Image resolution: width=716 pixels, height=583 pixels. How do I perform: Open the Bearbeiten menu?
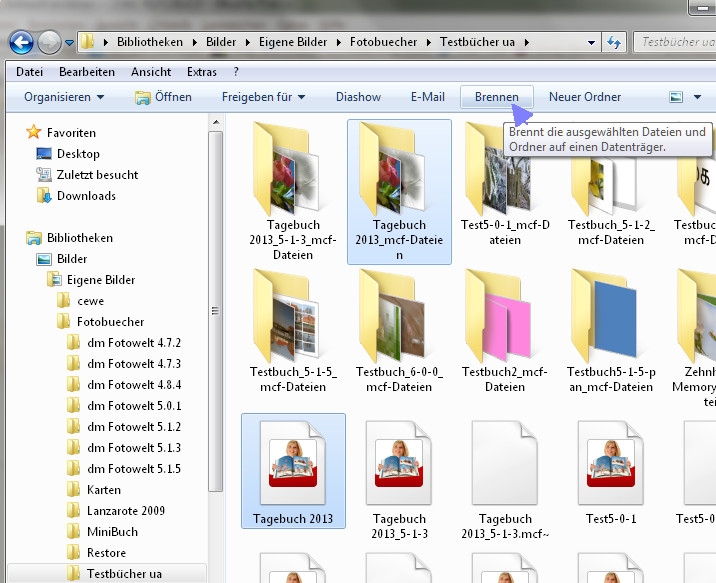coord(87,72)
